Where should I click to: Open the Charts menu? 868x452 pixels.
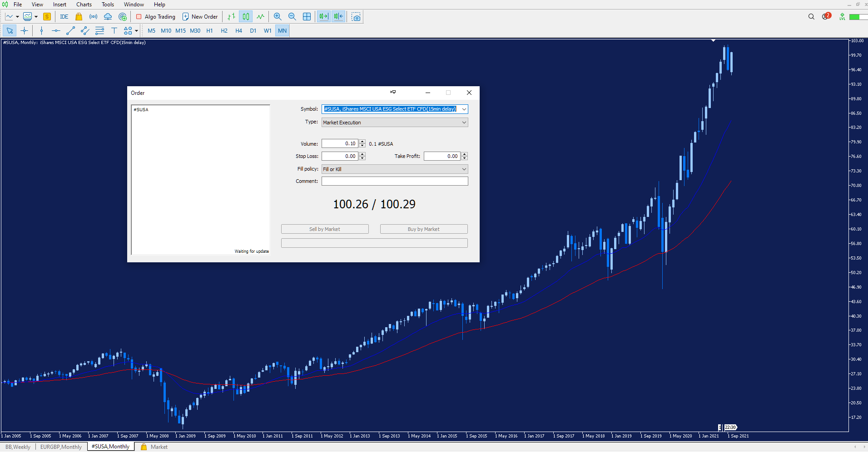coord(84,5)
